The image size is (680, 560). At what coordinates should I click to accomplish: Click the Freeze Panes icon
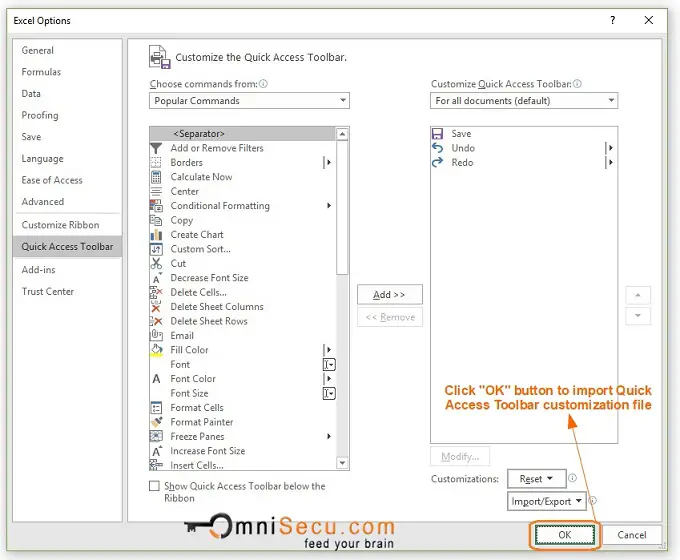click(x=156, y=436)
